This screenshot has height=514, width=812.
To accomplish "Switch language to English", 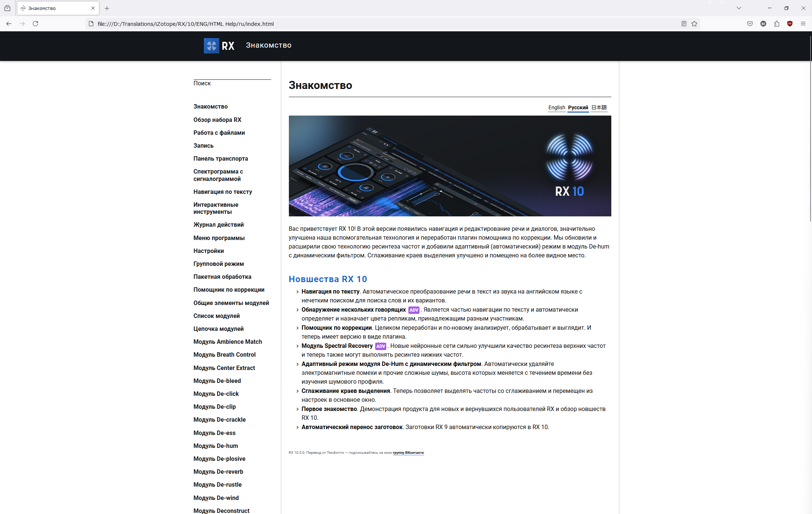I will pos(556,107).
